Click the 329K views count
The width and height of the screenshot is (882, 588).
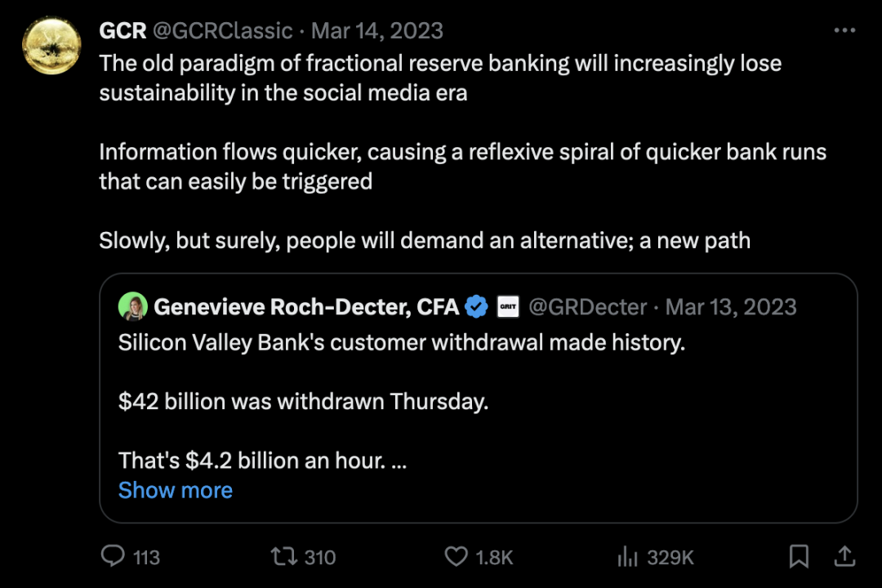pyautogui.click(x=670, y=557)
